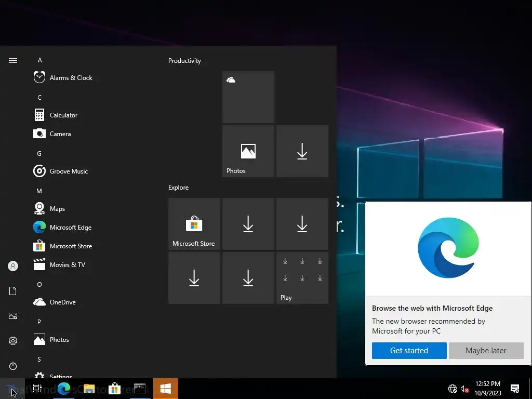Click download tile right of Microsoft Store tile

point(248,224)
